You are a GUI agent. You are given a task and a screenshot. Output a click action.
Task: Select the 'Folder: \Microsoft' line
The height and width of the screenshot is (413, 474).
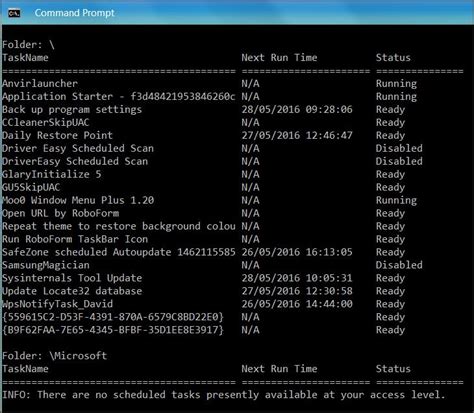(55, 356)
